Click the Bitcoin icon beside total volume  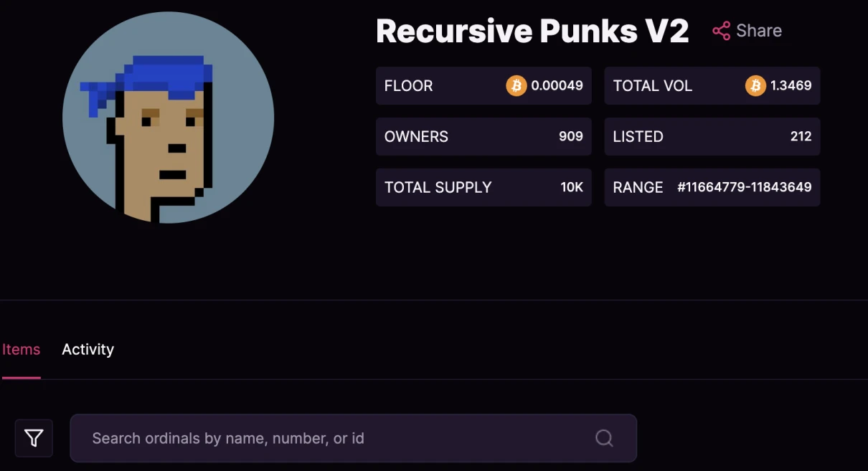(x=755, y=86)
